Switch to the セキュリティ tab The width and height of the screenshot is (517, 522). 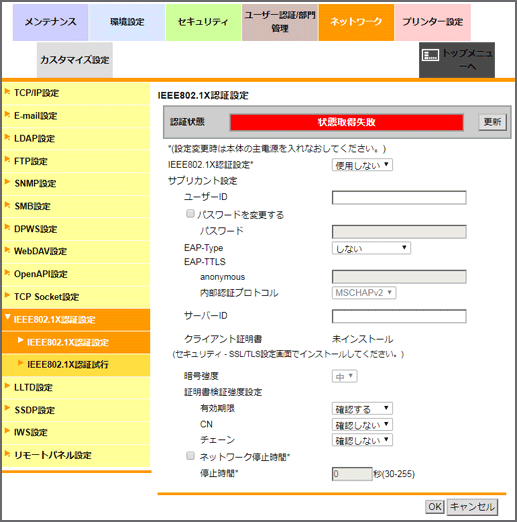click(203, 22)
